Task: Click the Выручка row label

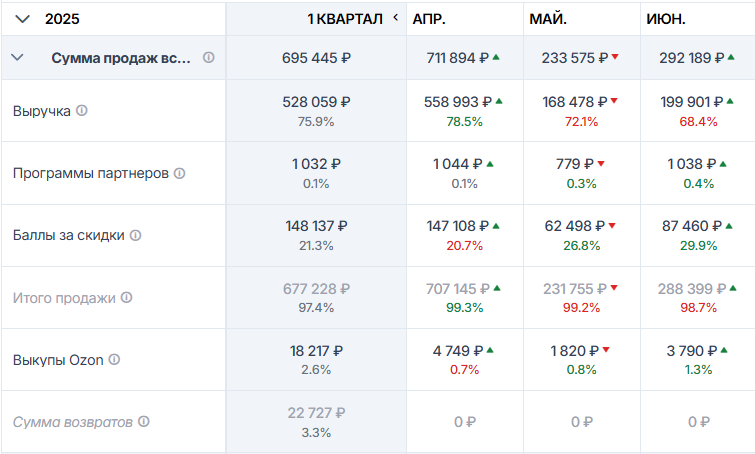Action: click(41, 111)
